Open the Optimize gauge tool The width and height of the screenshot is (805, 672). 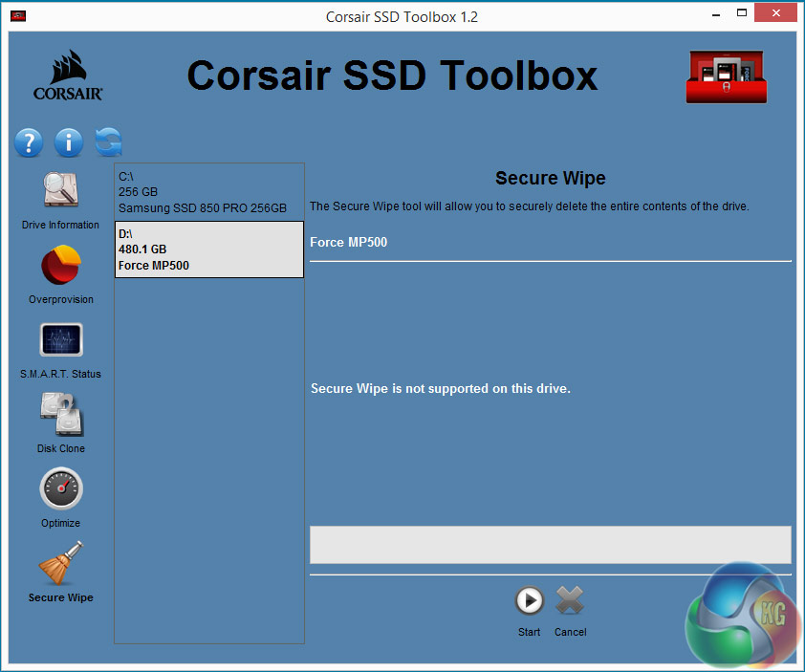click(x=60, y=489)
